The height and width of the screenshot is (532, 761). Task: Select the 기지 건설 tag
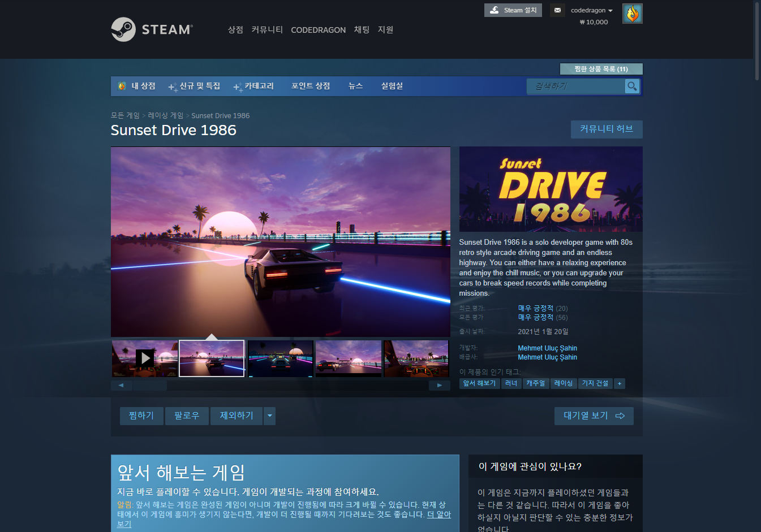tap(595, 383)
